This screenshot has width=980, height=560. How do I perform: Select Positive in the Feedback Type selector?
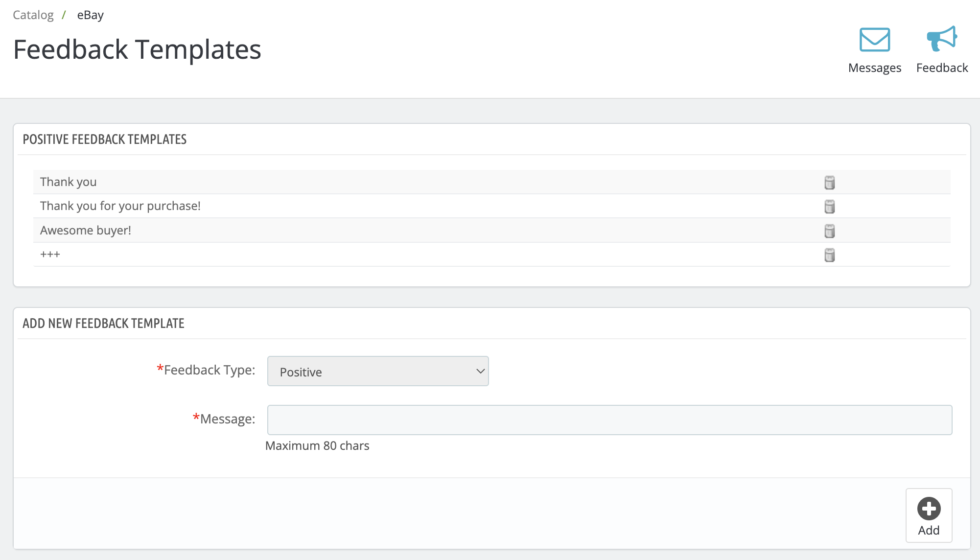click(x=377, y=372)
